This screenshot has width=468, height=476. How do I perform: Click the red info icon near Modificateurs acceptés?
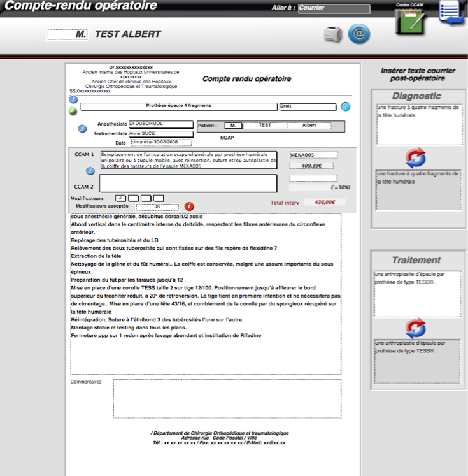[189, 206]
